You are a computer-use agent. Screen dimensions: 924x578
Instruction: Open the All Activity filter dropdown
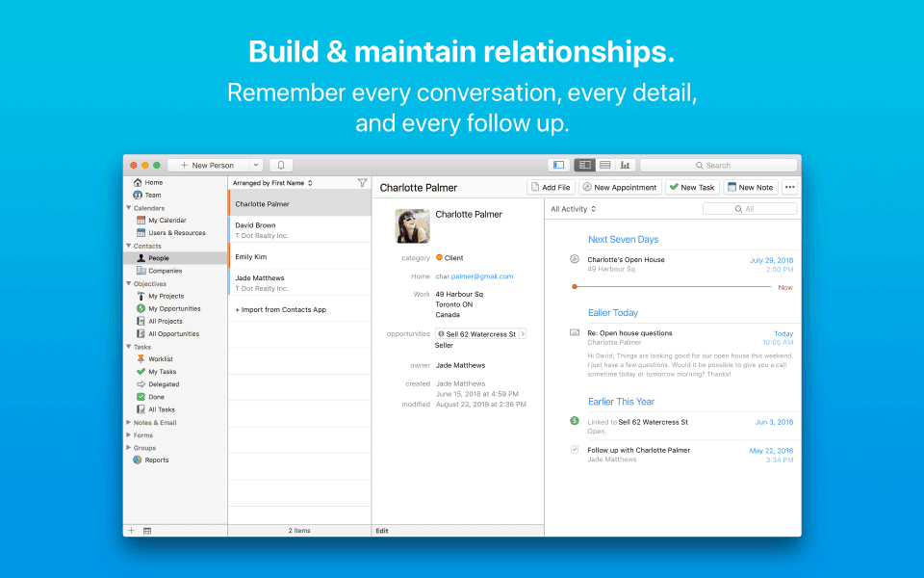(574, 208)
